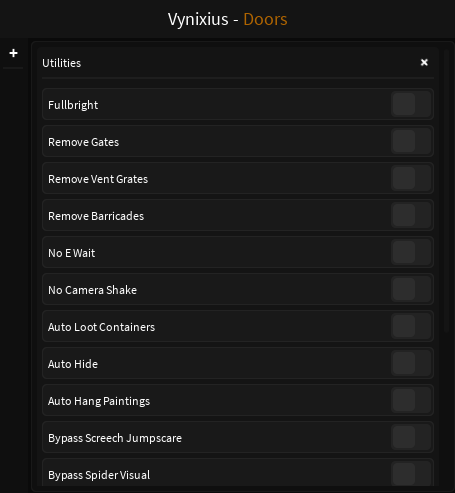Select the Fullbright row label
This screenshot has width=455, height=493.
pyautogui.click(x=73, y=105)
